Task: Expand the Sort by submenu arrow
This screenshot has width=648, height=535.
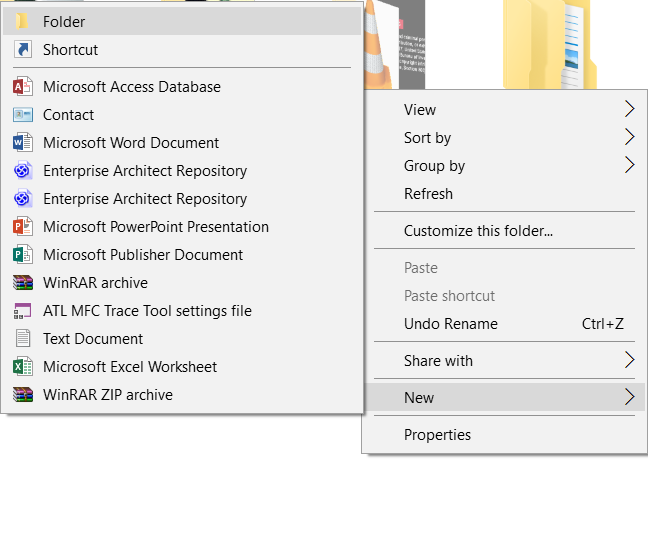Action: point(629,137)
